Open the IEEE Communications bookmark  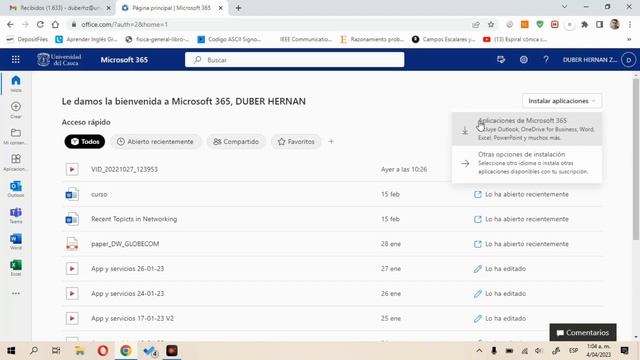(306, 40)
